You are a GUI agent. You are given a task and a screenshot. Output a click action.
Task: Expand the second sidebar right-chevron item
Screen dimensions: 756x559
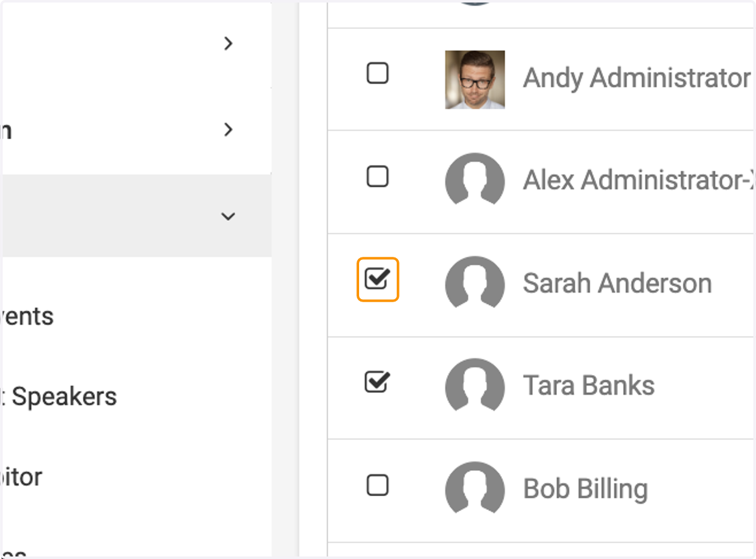229,130
